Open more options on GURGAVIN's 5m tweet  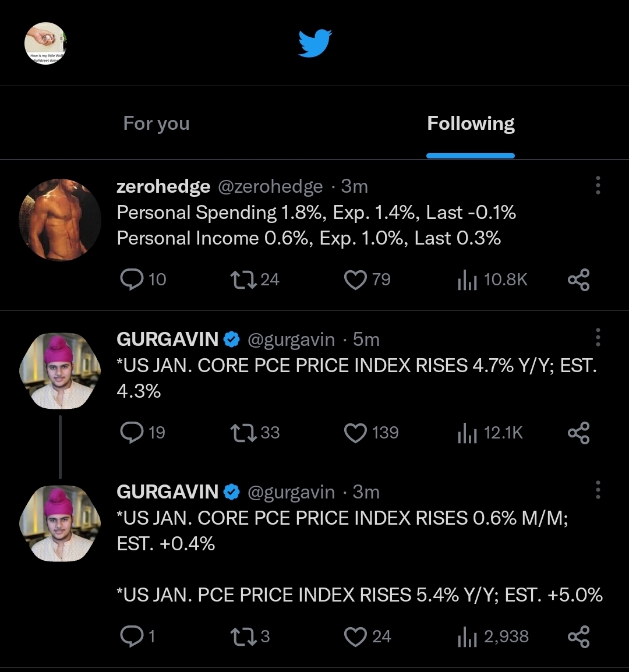click(598, 338)
